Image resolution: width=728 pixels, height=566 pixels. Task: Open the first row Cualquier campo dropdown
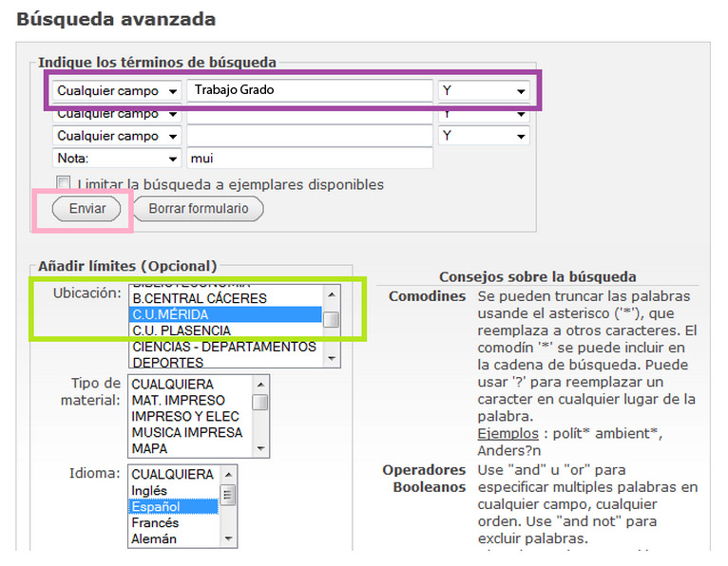coord(117,91)
